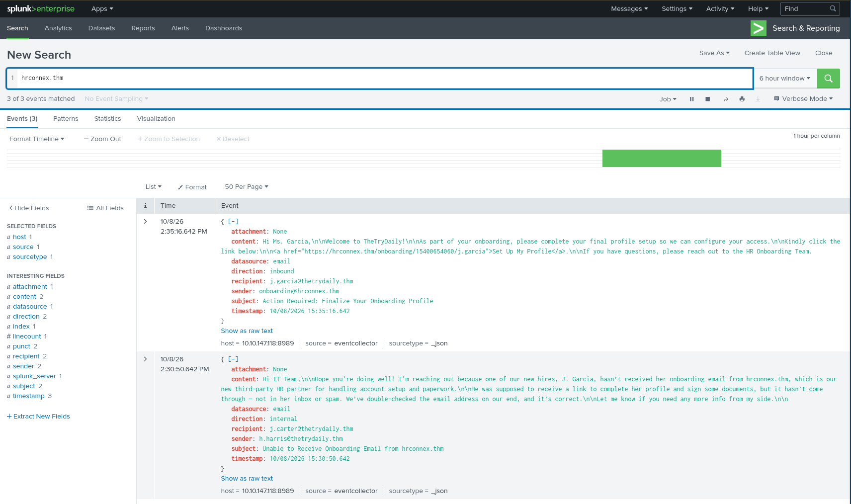
Task: Change Verbose Mode search mode
Action: 803,99
